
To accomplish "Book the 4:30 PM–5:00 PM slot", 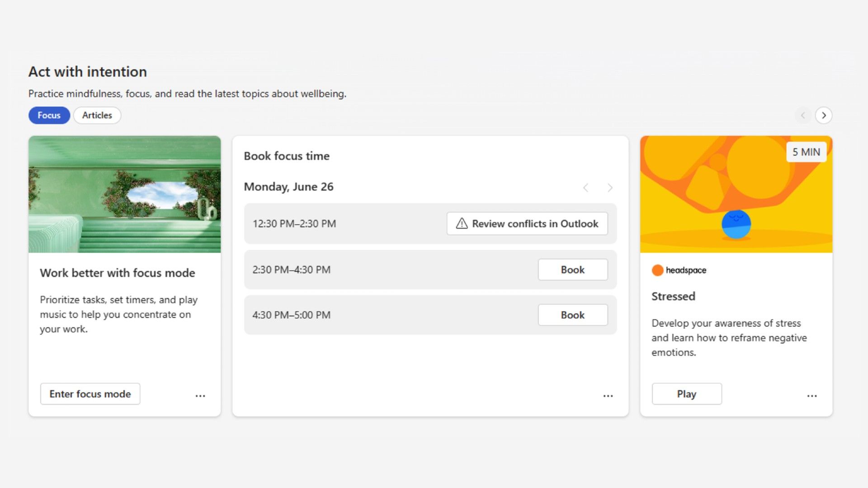I will point(573,315).
